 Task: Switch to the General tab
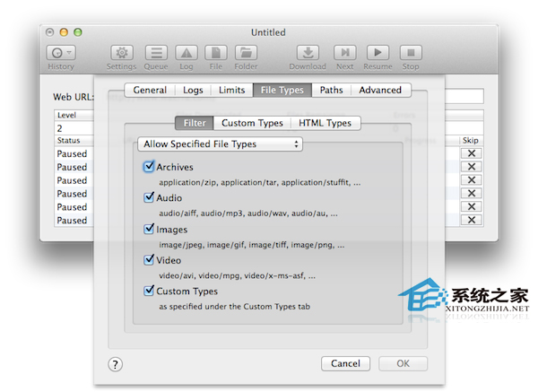point(150,90)
